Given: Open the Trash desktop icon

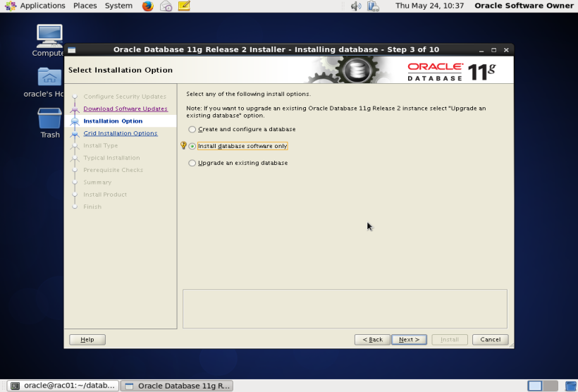Looking at the screenshot, I should [x=49, y=118].
